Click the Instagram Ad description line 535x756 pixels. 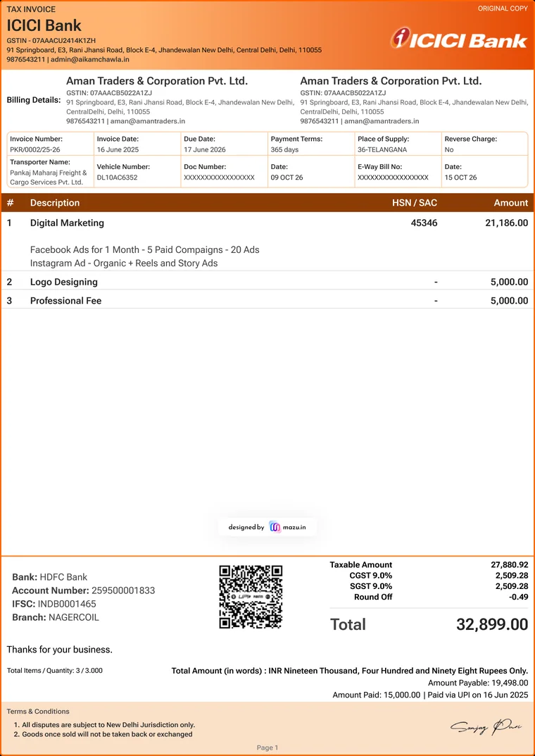click(x=124, y=264)
